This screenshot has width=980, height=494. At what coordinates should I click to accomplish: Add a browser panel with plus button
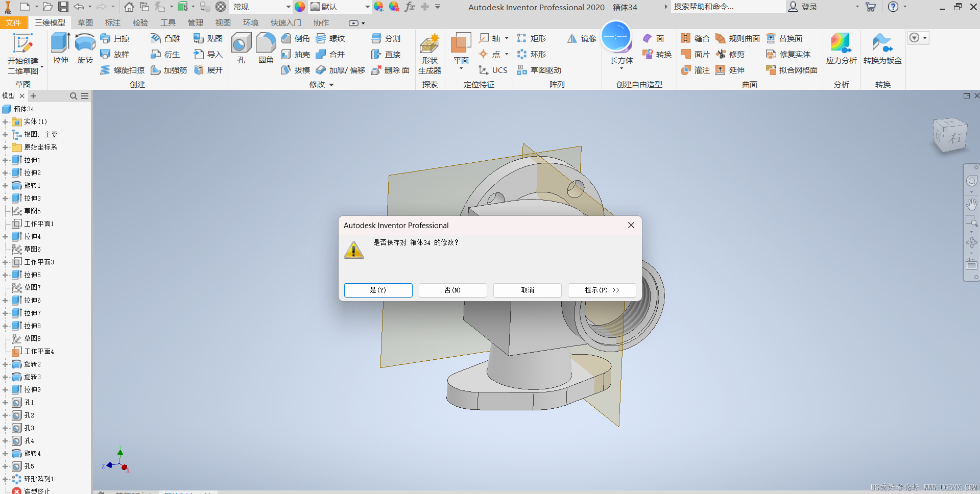(x=33, y=96)
